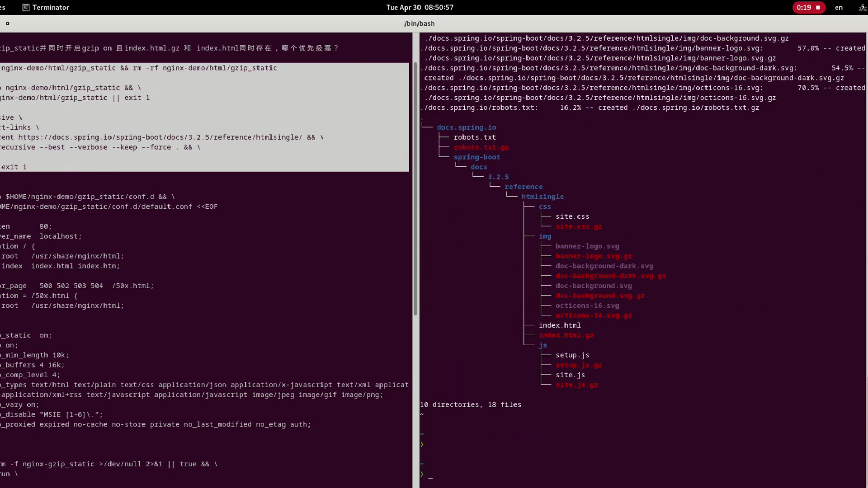The width and height of the screenshot is (868, 488).
Task: Click the '_buffers 4 16k;' config line
Action: (x=32, y=365)
